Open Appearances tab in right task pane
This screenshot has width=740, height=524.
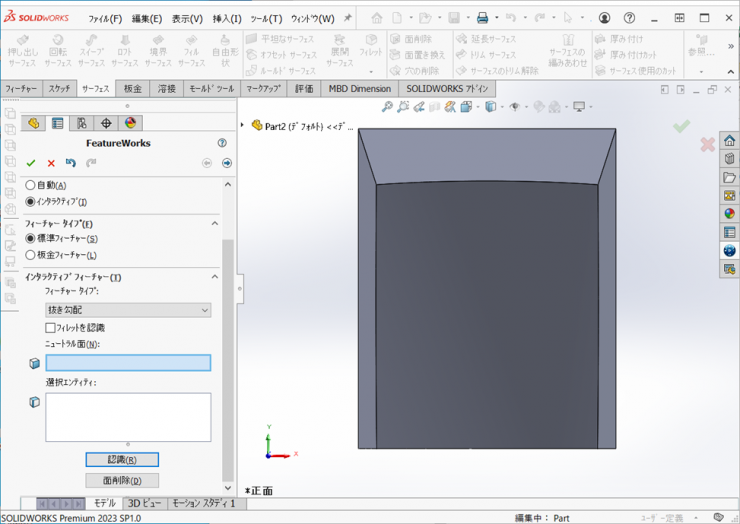point(729,213)
